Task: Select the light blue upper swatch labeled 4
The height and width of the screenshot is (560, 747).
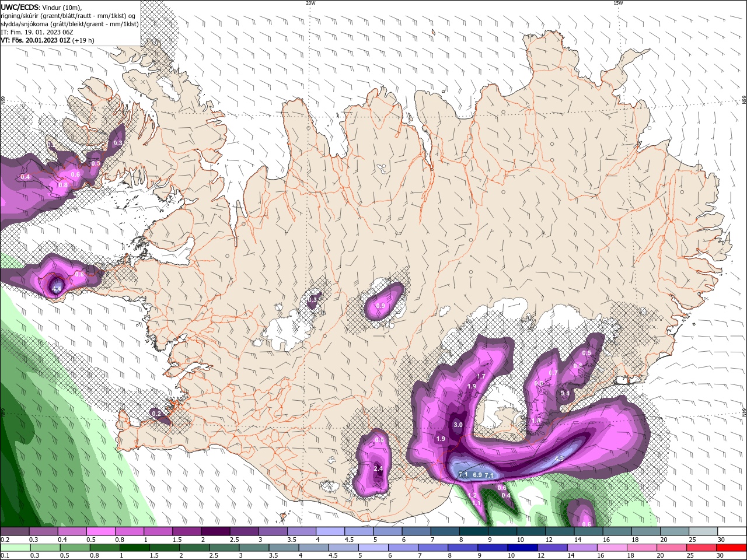Action: click(330, 531)
